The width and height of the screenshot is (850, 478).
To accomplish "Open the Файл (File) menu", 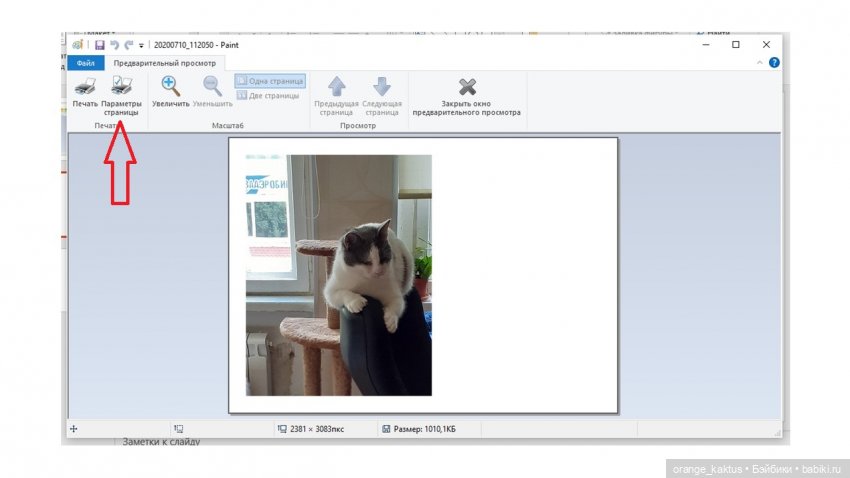I will point(85,63).
